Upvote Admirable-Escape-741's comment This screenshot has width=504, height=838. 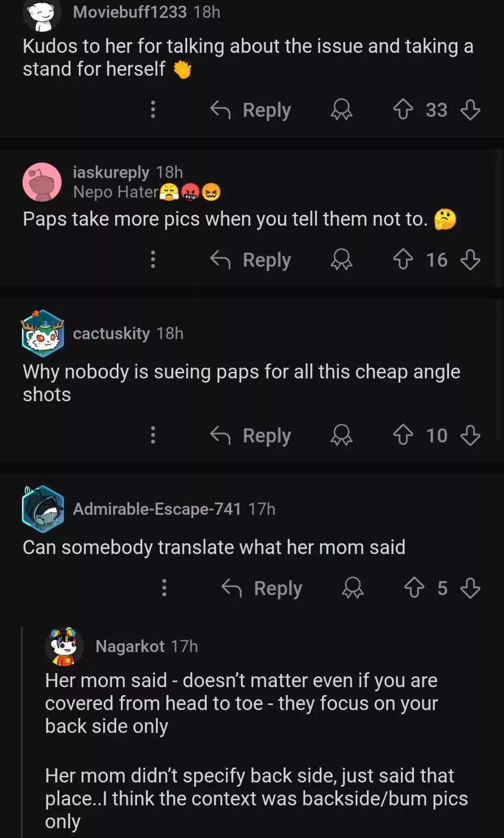pos(415,588)
